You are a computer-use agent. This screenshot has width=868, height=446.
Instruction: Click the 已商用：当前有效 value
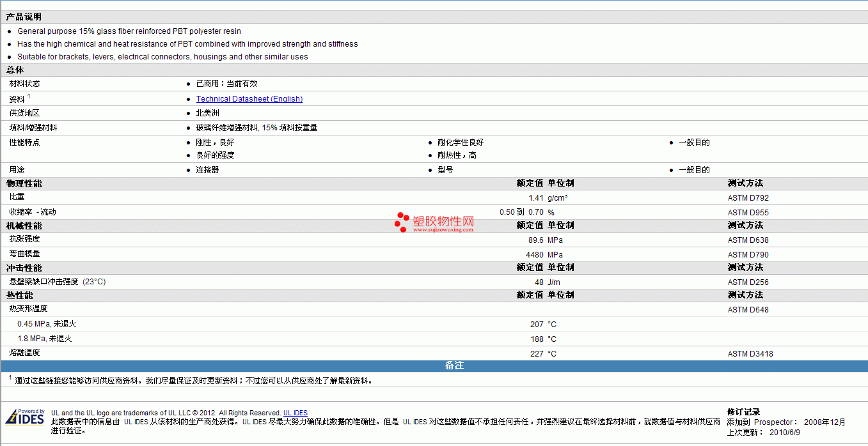(x=227, y=84)
